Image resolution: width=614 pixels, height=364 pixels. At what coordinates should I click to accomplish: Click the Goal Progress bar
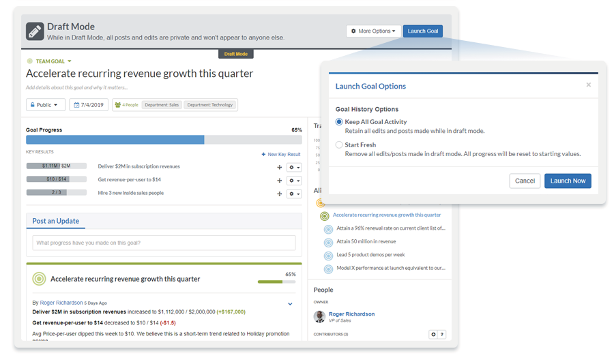pos(164,140)
